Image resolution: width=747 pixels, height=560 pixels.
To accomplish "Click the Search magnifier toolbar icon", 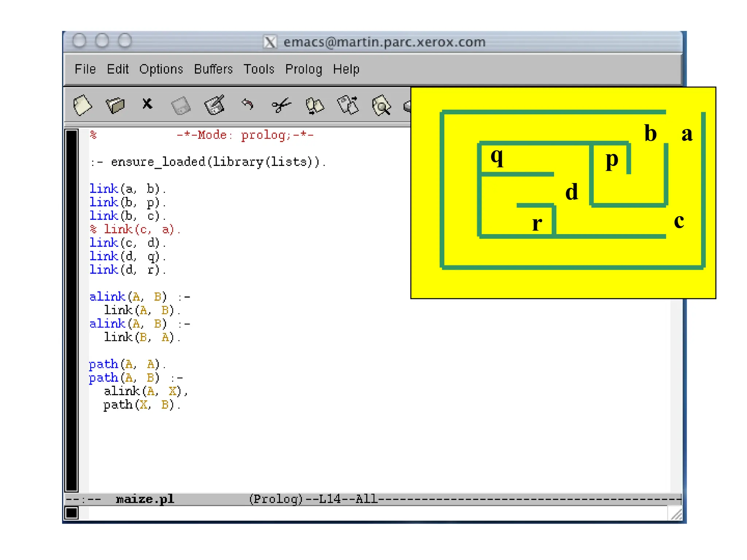I will [382, 106].
